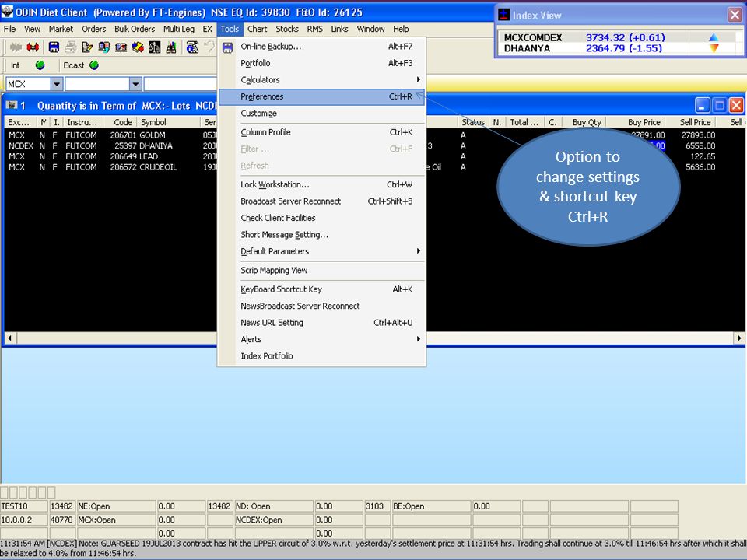Open the Multi Leg menu
The width and height of the screenshot is (747, 560).
click(x=179, y=29)
